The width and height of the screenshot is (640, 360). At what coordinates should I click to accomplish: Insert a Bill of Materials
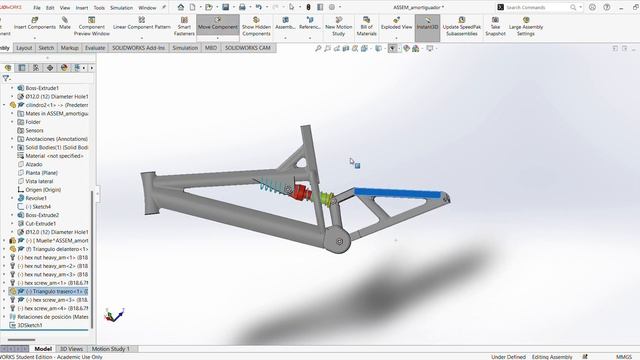[366, 27]
